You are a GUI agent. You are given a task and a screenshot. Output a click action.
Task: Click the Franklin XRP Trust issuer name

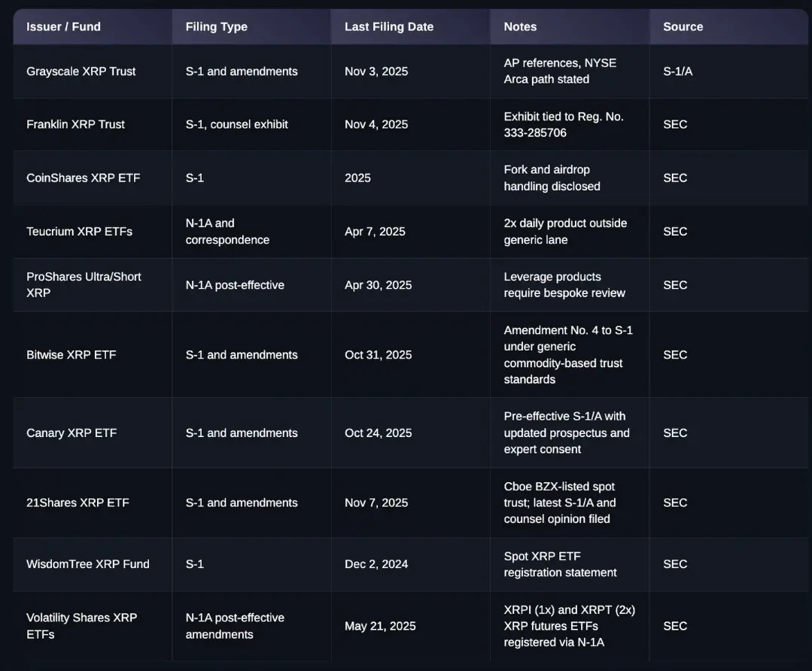pyautogui.click(x=75, y=124)
